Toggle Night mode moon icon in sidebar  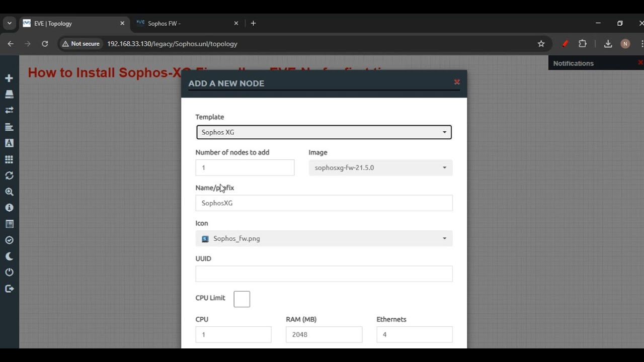[9, 256]
